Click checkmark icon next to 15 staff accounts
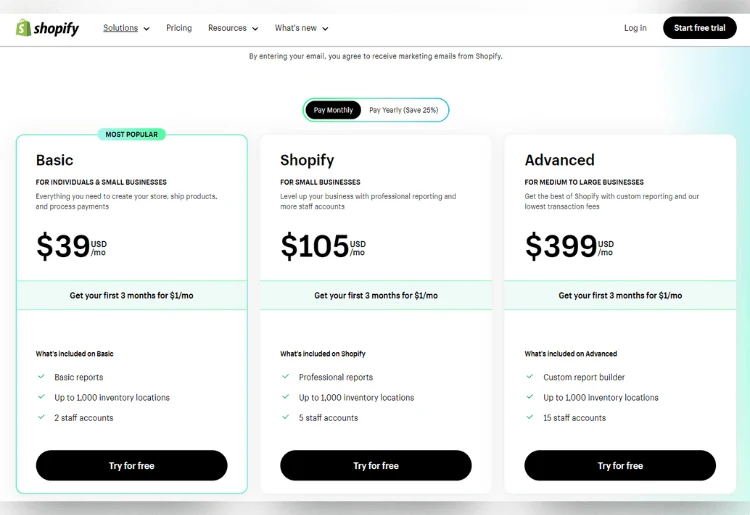 pos(530,417)
